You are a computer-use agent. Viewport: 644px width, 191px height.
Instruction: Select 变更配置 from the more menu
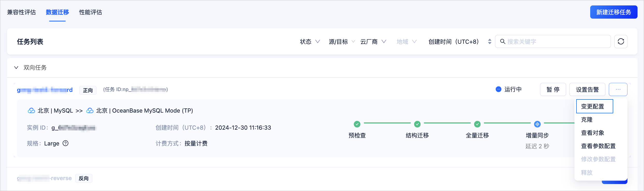coord(595,106)
